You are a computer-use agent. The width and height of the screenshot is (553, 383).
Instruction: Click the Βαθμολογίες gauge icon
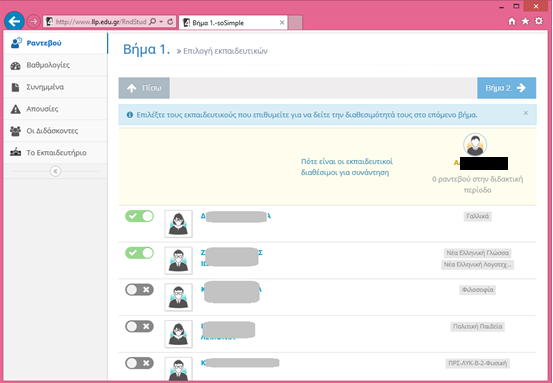point(16,66)
